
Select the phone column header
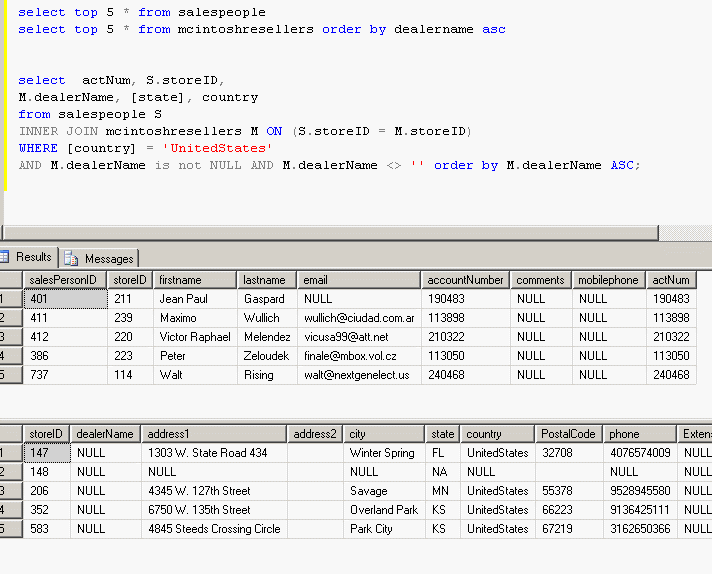click(639, 434)
